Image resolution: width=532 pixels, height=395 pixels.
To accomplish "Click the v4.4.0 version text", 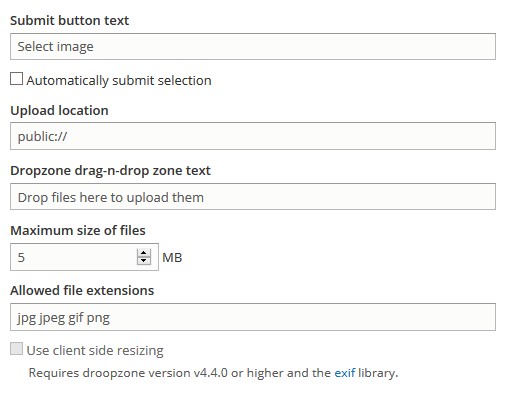I will click(x=211, y=373).
